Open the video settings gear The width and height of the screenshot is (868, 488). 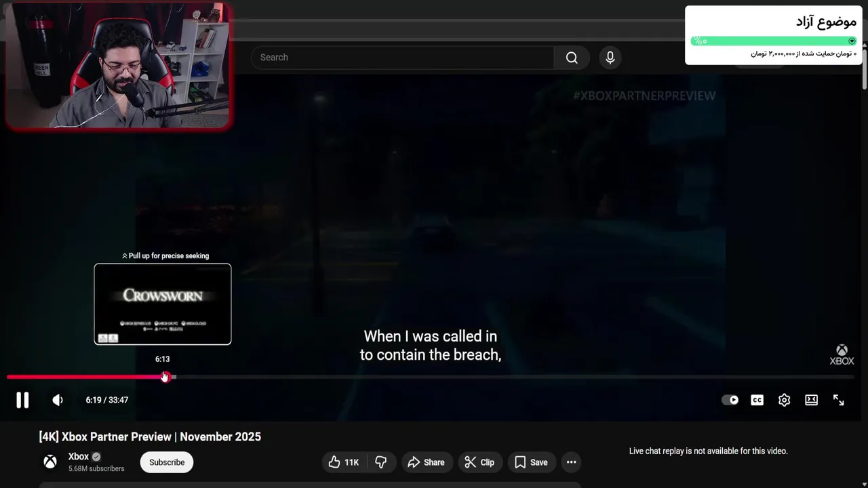[785, 400]
